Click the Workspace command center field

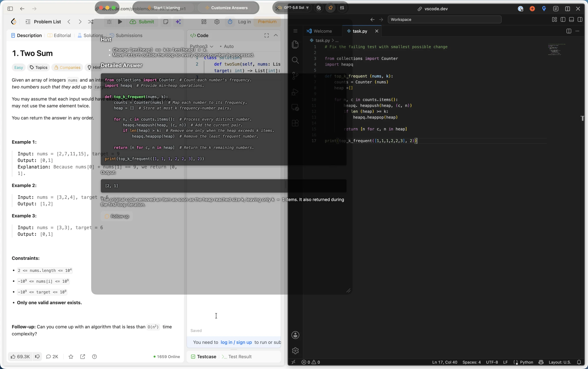click(444, 20)
